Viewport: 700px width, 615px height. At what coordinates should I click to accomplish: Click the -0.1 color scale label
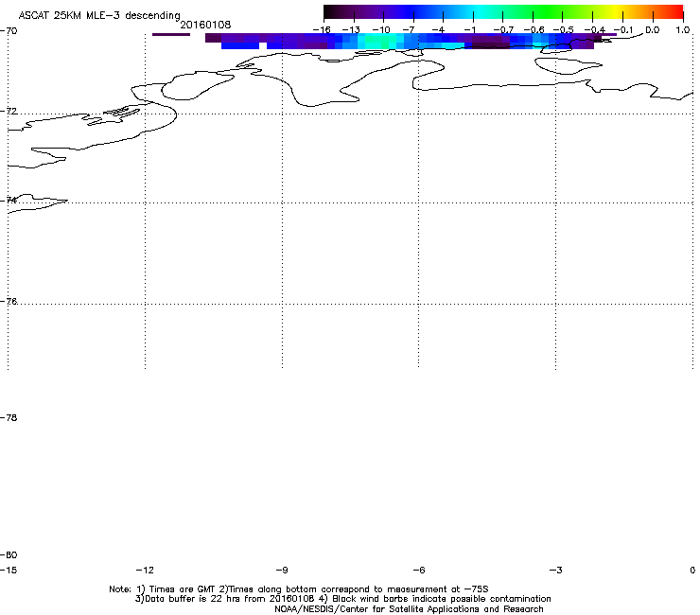click(623, 30)
